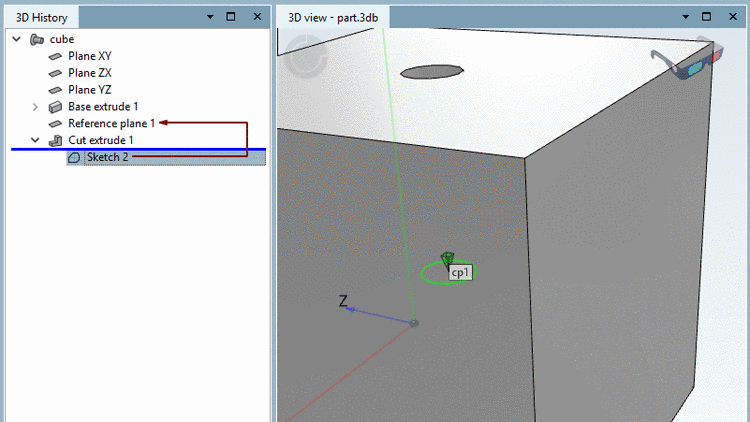
Task: Click the view orientation wheel in corner
Action: [x=306, y=56]
